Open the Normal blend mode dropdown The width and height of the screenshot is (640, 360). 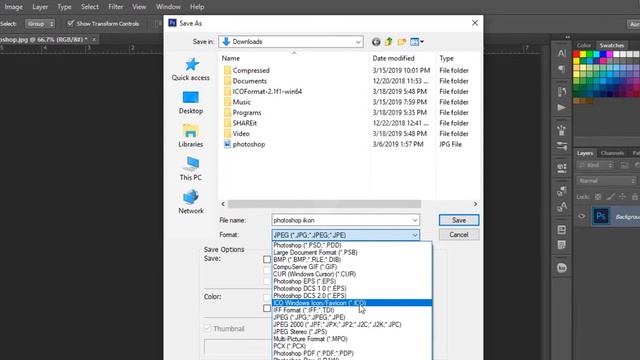click(x=607, y=180)
